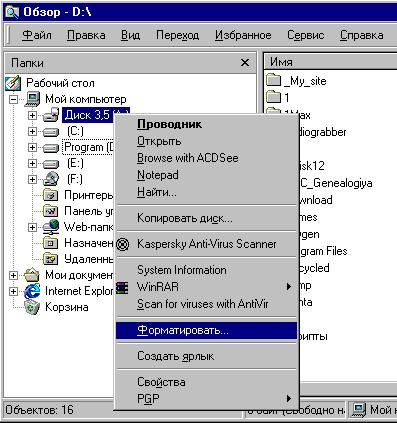Expand the Диск 3,5 (A:) node
Image resolution: width=397 pixels, height=423 pixels.
coord(32,115)
